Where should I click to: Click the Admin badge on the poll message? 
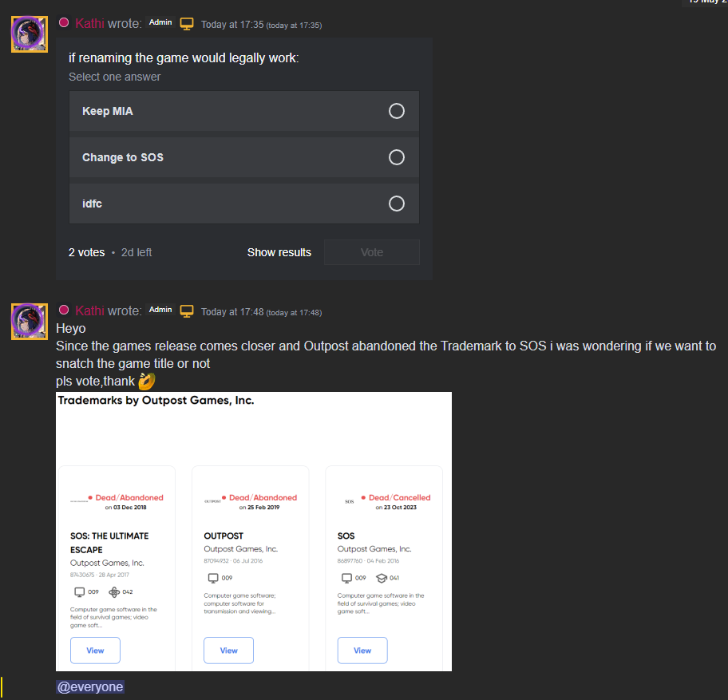point(160,22)
